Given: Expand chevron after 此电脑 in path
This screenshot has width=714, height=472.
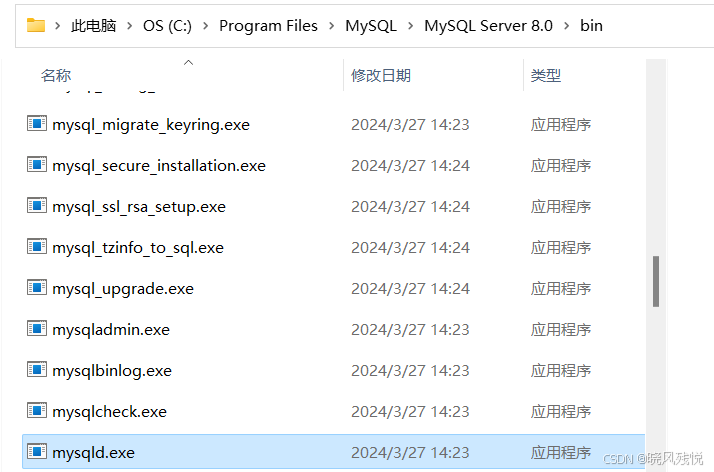Looking at the screenshot, I should tap(130, 26).
